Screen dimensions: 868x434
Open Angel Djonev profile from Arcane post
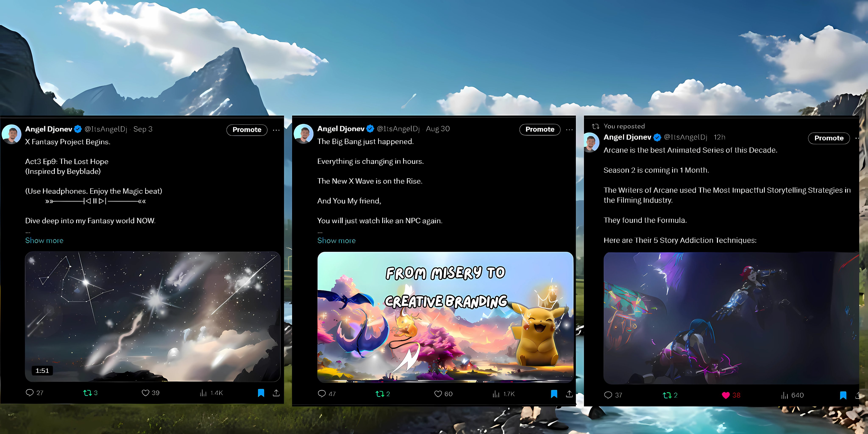(627, 137)
